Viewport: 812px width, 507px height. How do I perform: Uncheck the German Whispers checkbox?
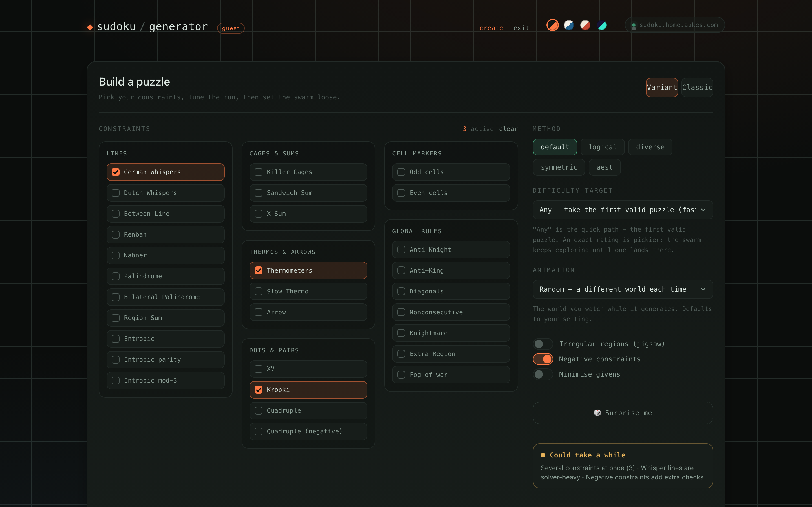click(x=115, y=172)
